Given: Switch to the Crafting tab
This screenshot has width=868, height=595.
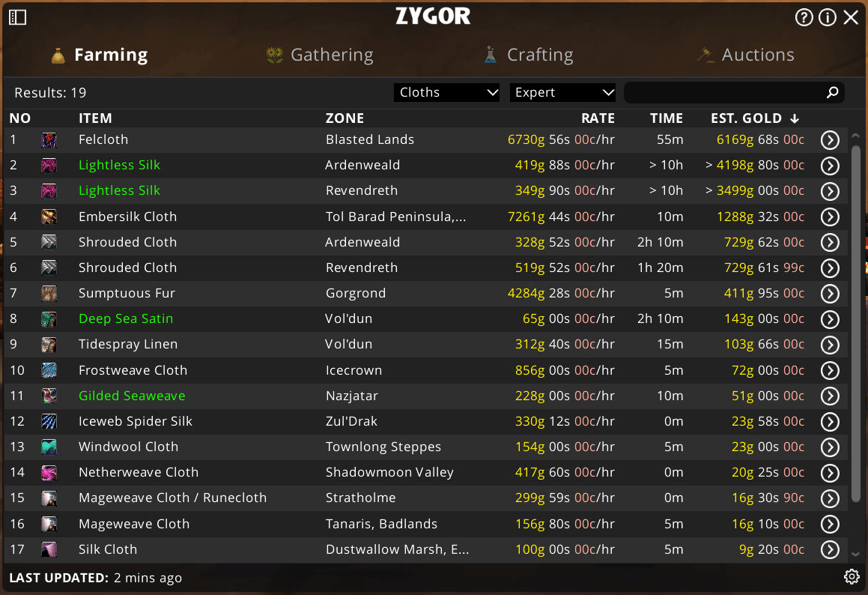Looking at the screenshot, I should (529, 55).
